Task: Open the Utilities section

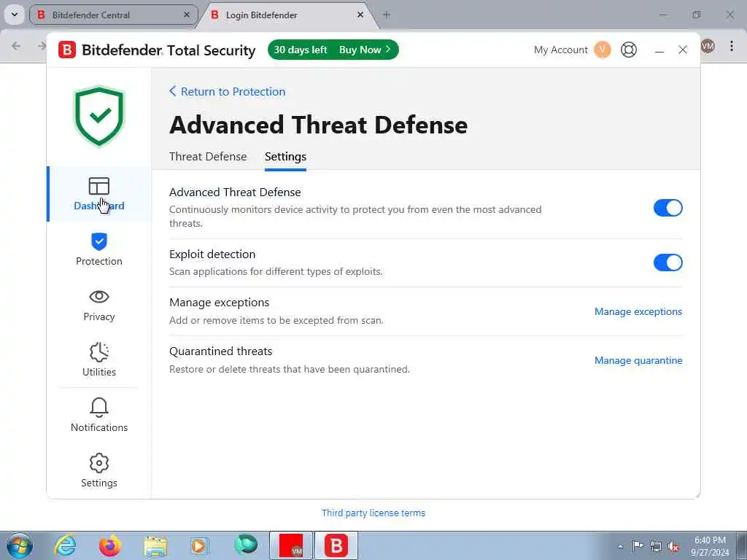Action: tap(99, 360)
